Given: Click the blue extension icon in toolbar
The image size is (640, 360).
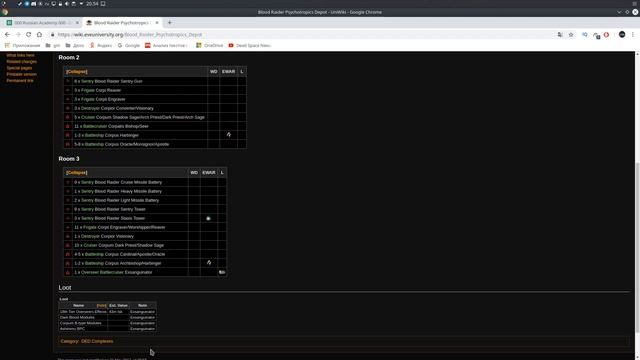Looking at the screenshot, I should (x=585, y=35).
